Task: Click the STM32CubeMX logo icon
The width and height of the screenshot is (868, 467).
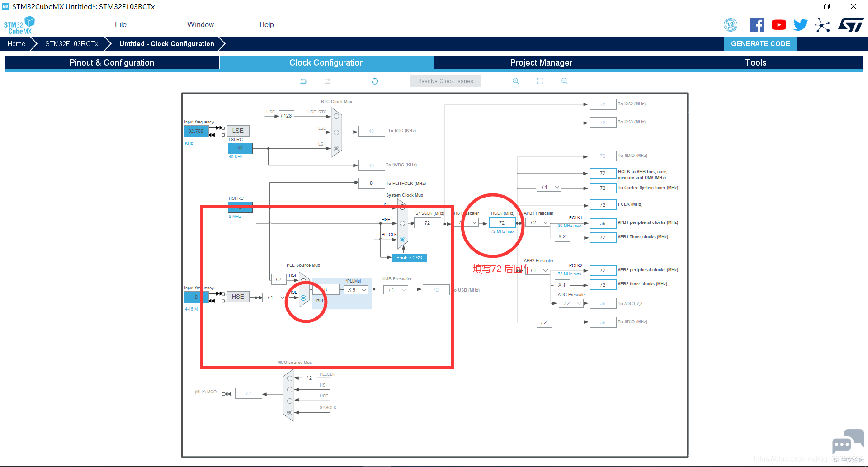Action: (19, 25)
